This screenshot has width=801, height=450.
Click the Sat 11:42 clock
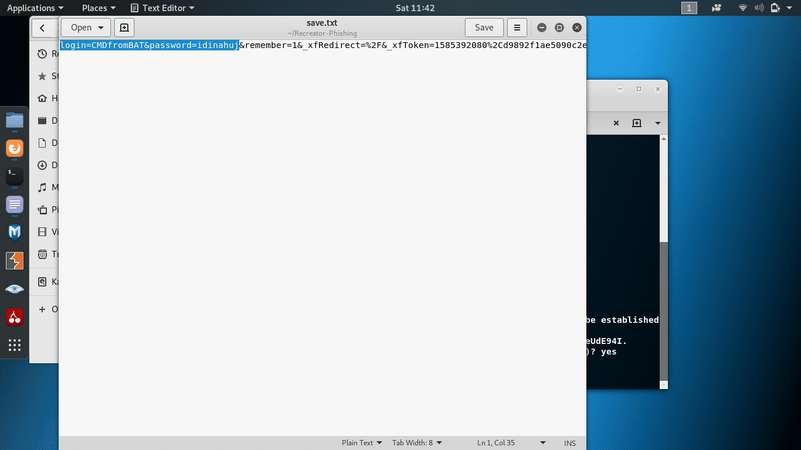[415, 8]
